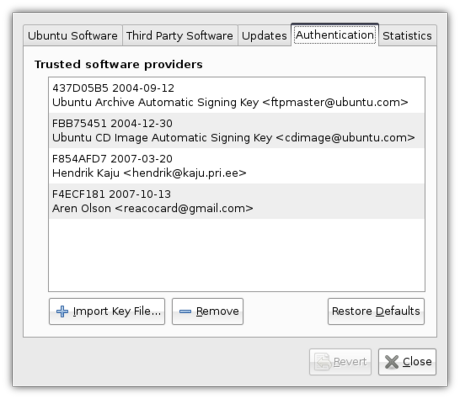Show the Statistics tab
Viewport: 460px width, 399px height.
click(x=407, y=35)
